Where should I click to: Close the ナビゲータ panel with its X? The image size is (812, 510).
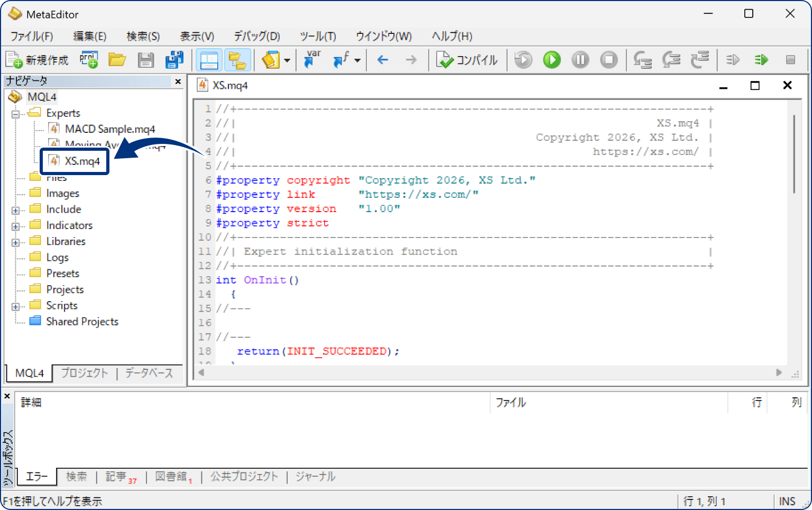coord(178,81)
